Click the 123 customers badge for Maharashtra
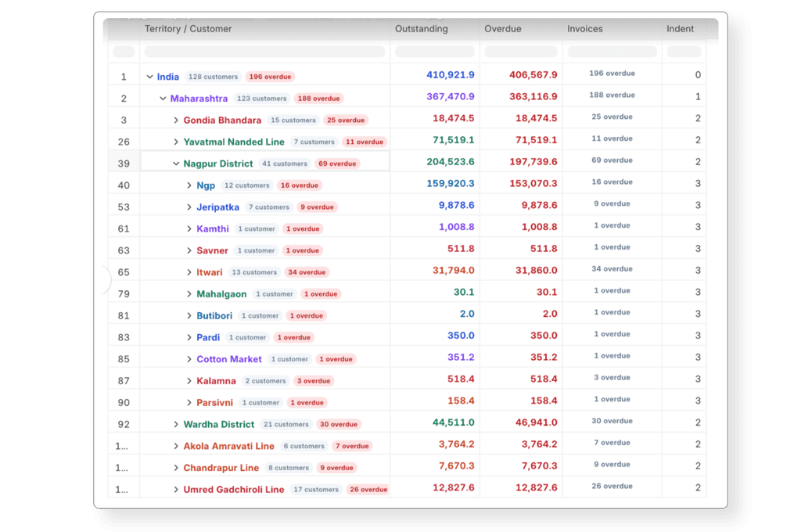 (261, 98)
